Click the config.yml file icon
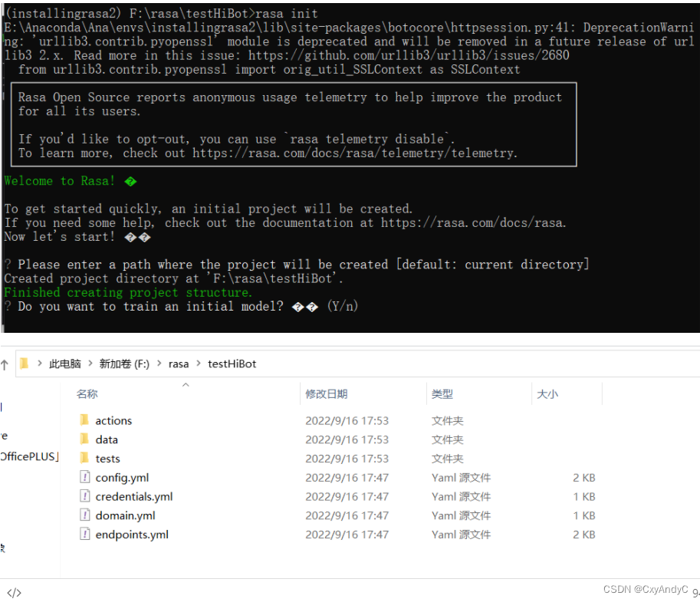Image resolution: width=700 pixels, height=602 pixels. pos(84,477)
